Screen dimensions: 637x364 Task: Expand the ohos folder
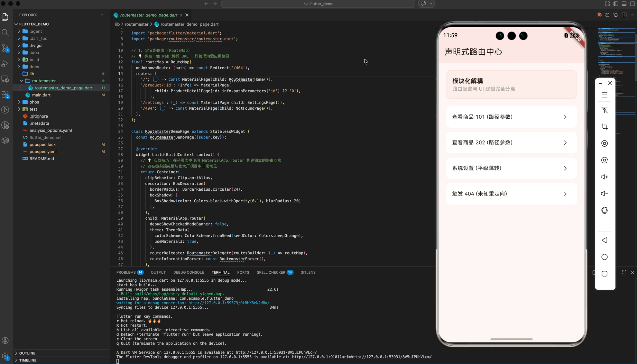tap(34, 102)
